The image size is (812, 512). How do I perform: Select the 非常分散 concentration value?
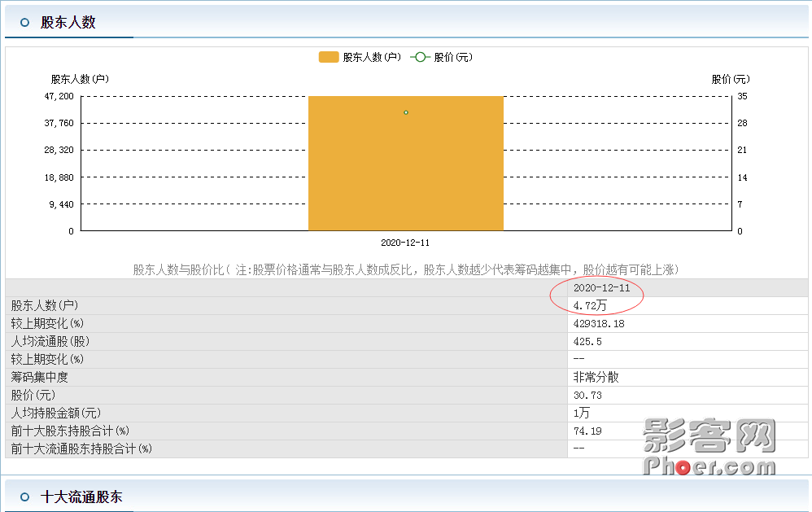[596, 377]
